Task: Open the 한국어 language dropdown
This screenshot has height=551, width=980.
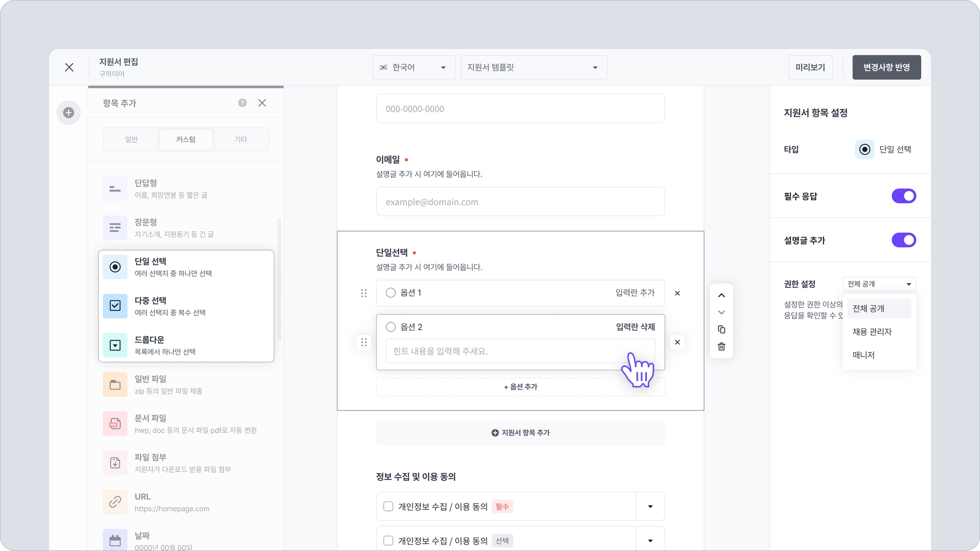Action: (414, 68)
